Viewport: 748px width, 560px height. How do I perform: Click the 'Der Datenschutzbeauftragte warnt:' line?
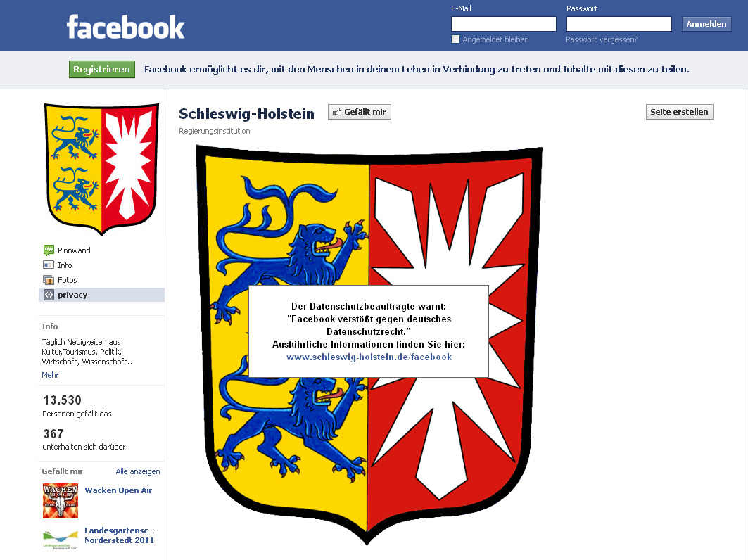(369, 306)
